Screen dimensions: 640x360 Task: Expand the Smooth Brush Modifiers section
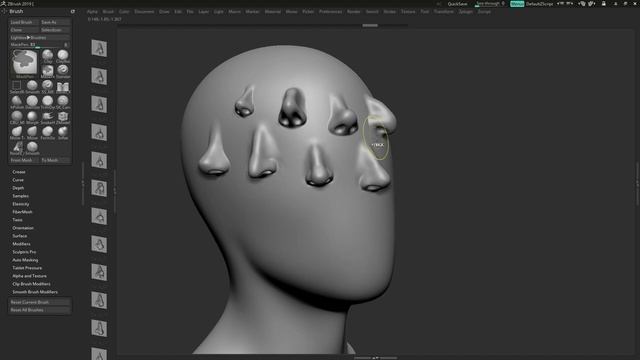click(x=35, y=292)
